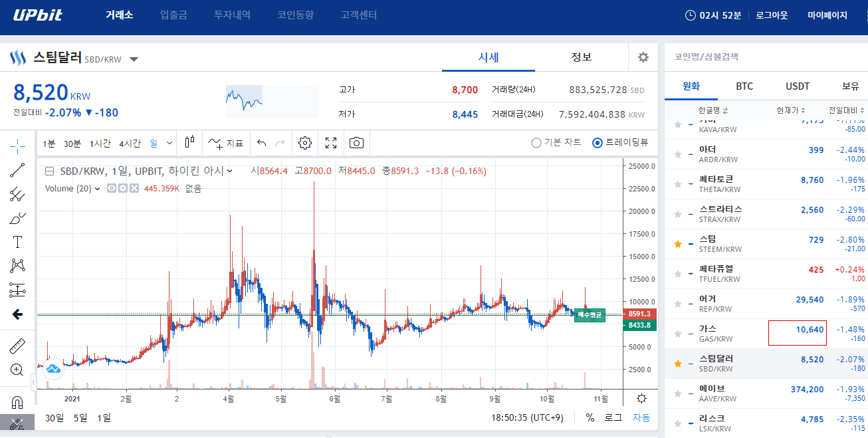Select the brush drawing tool
This screenshot has width=868, height=438.
click(17, 218)
